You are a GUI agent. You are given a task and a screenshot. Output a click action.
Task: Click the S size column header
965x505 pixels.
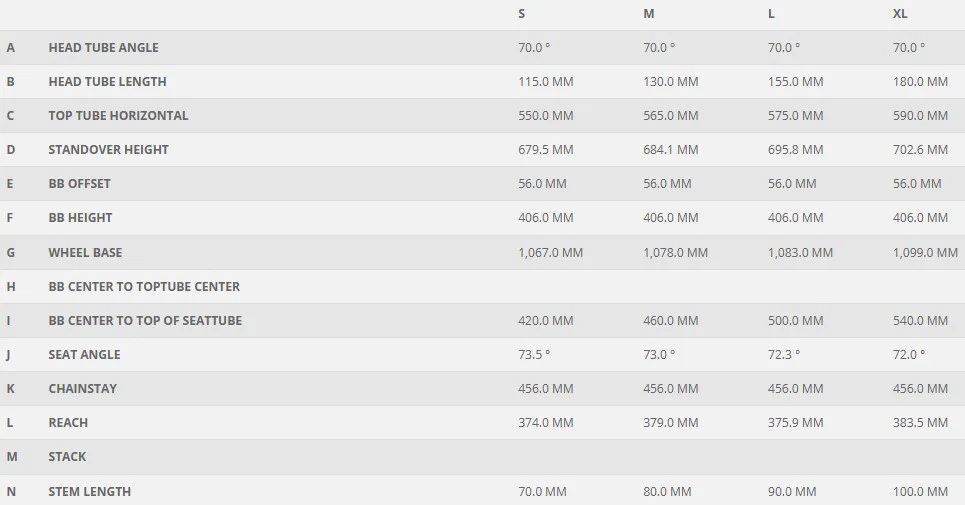(x=521, y=14)
